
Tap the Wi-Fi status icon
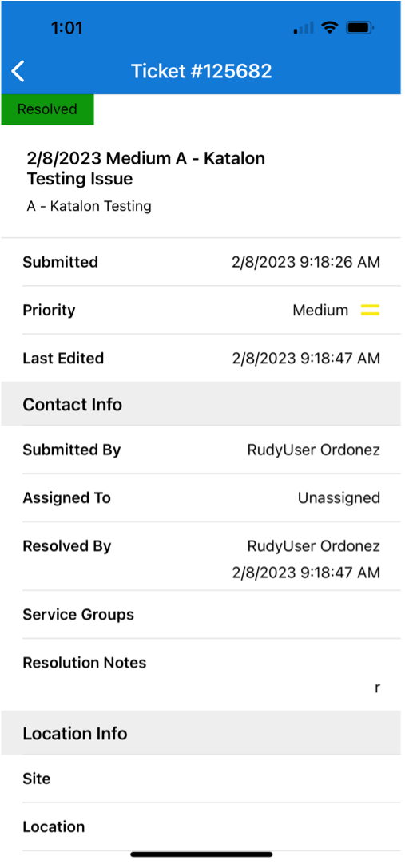pyautogui.click(x=330, y=27)
